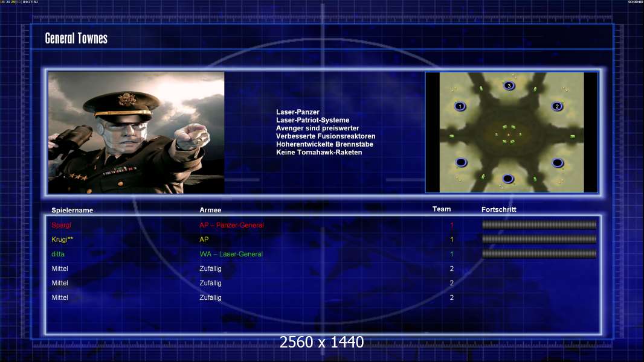Click start position marker 3 on minimap
The image size is (644, 362).
(x=509, y=86)
